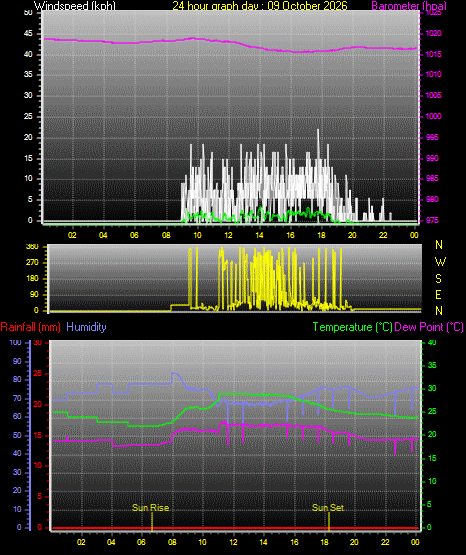The image size is (466, 555).
Task: Click hour 02 under the humidity graph
Action: click(81, 542)
